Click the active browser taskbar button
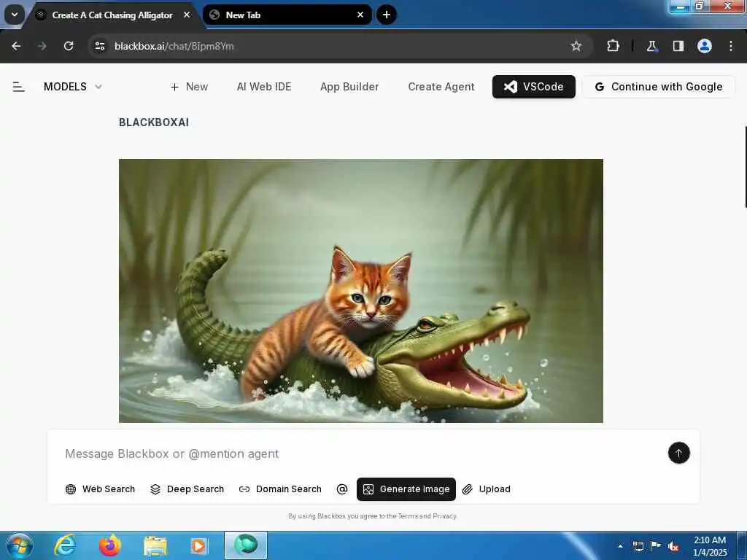The width and height of the screenshot is (747, 560). pos(246,545)
